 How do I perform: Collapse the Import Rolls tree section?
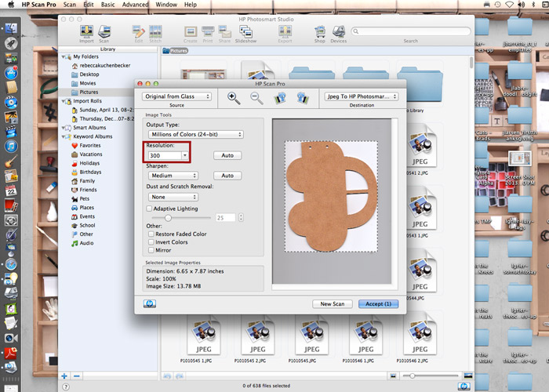[64, 101]
